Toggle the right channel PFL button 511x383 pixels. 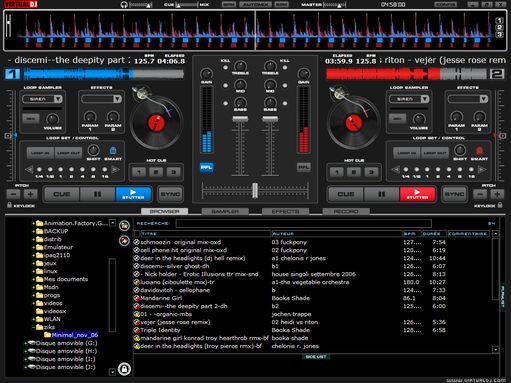[303, 167]
